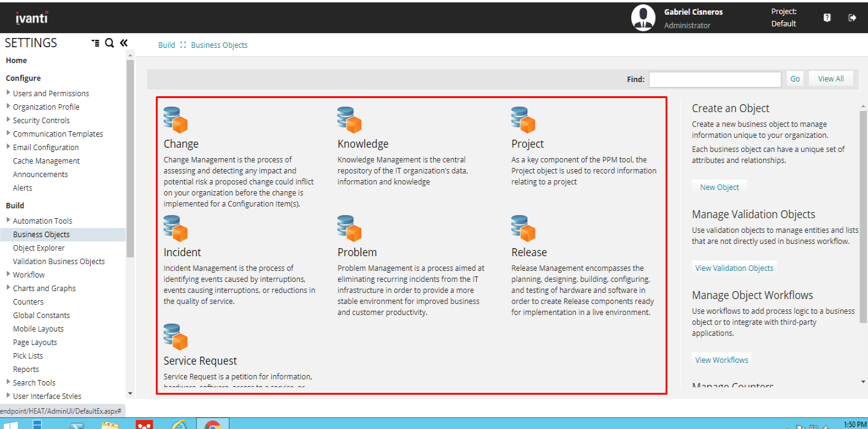Expand the Automation Tools section
The height and width of the screenshot is (429, 868).
pos(9,221)
